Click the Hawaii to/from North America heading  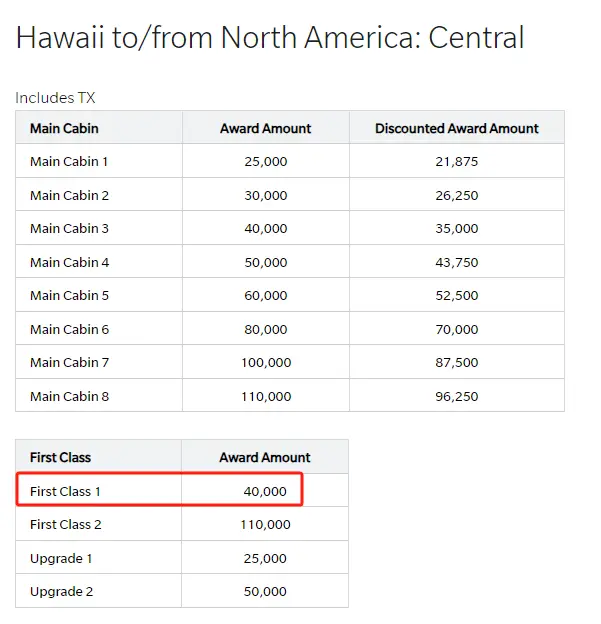[270, 39]
